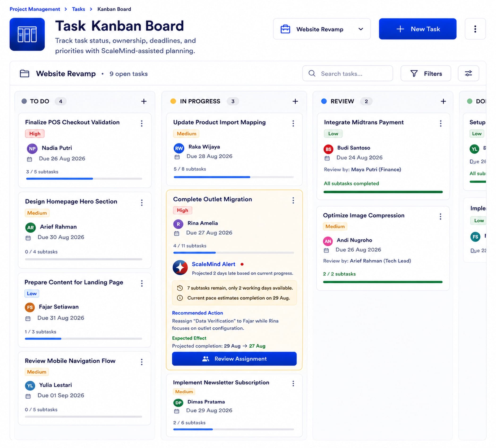Focus the Search tasks field
This screenshot has height=448, width=496.
[x=347, y=73]
